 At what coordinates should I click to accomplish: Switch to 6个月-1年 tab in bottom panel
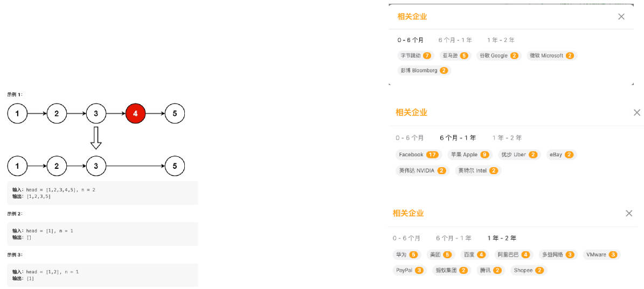click(x=454, y=238)
